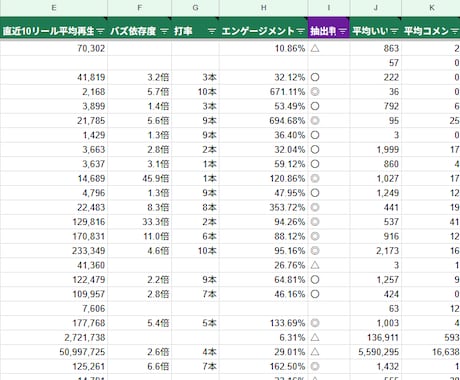Select cell with value 50,997,725

pyautogui.click(x=54, y=352)
